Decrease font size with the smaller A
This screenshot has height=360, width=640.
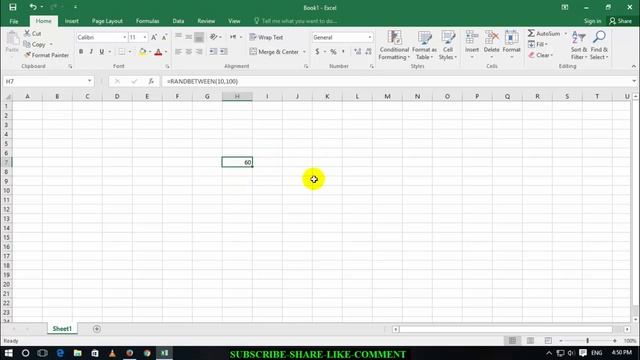164,37
